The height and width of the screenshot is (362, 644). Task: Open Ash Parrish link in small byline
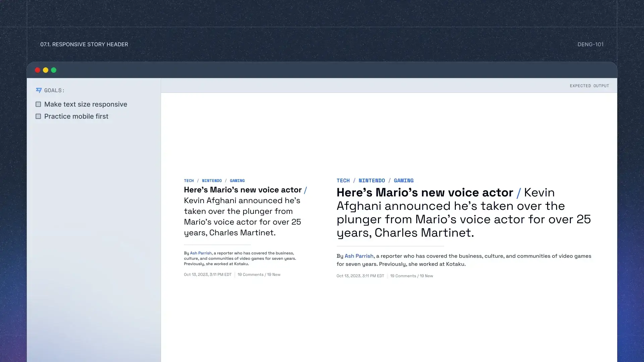coord(201,253)
